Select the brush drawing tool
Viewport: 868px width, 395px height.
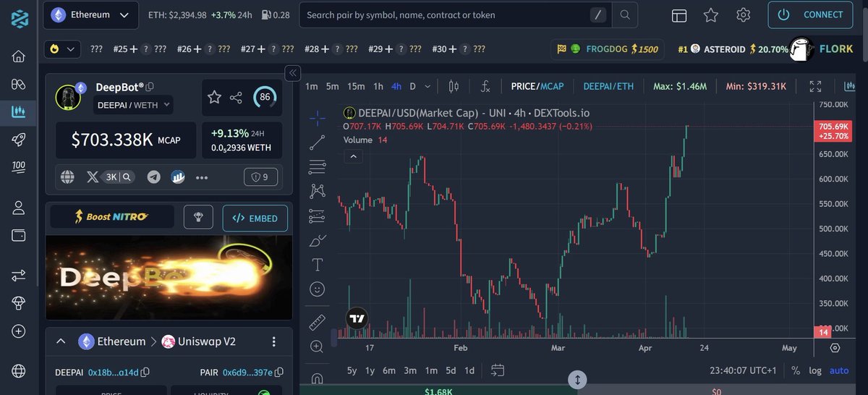[x=317, y=240]
